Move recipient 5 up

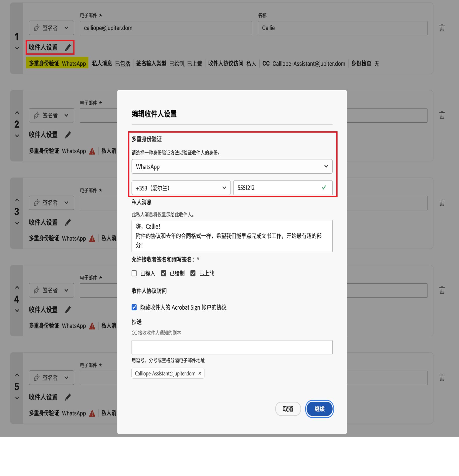tap(17, 375)
